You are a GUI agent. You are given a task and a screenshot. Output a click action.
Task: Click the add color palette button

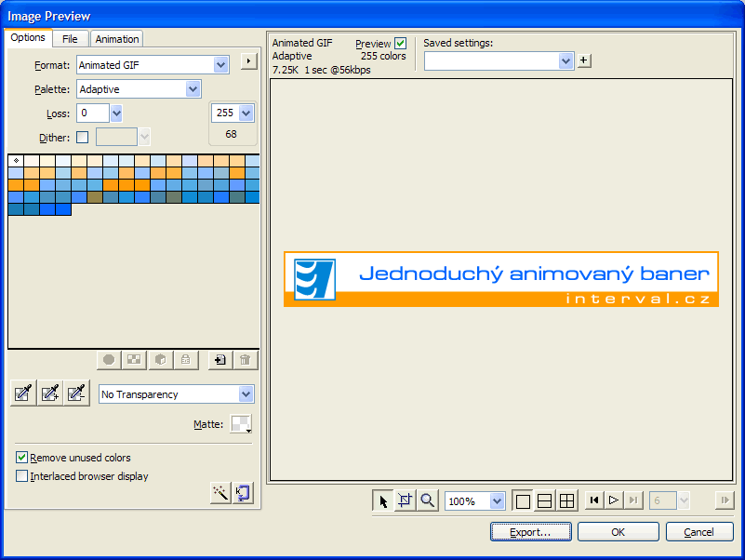click(220, 360)
